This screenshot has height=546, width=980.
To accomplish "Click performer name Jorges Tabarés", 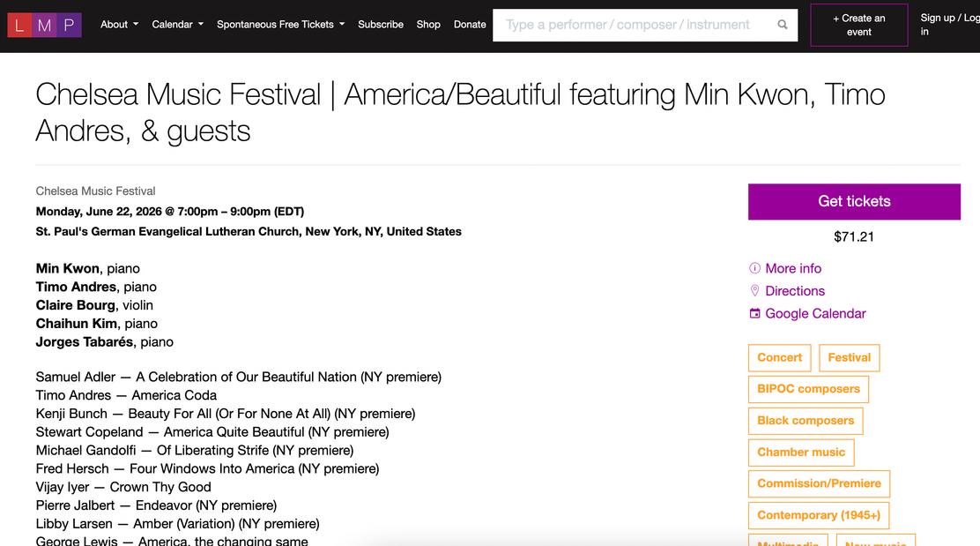I will click(85, 342).
